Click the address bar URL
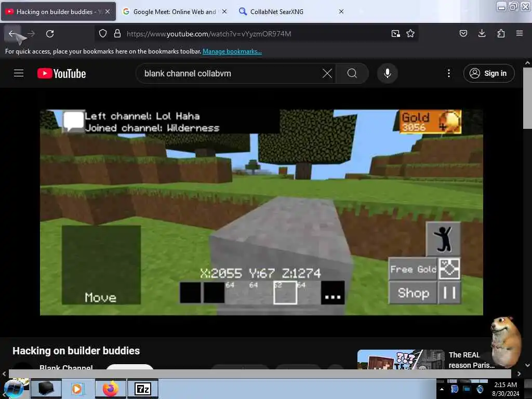This screenshot has height=399, width=532. 209,34
